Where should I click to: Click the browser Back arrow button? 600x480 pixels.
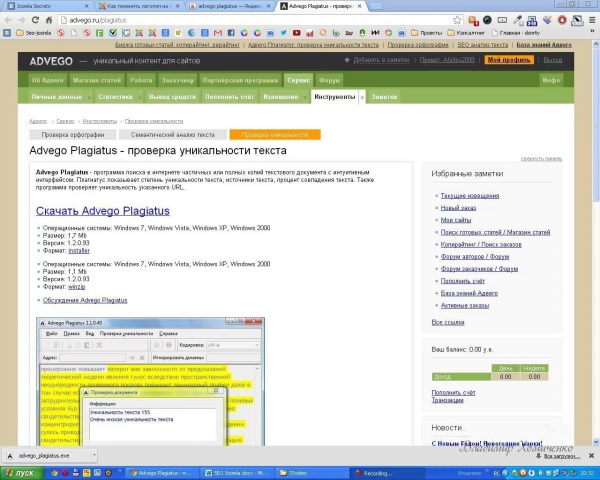coord(9,18)
